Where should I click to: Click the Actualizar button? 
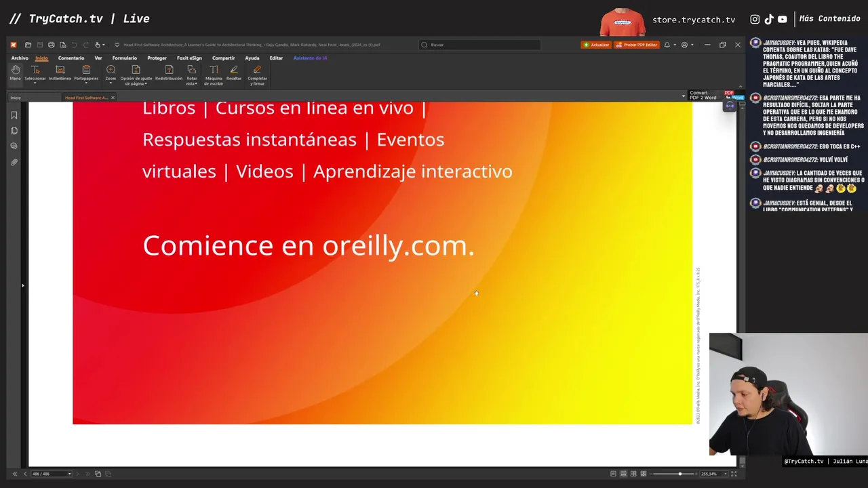point(596,45)
